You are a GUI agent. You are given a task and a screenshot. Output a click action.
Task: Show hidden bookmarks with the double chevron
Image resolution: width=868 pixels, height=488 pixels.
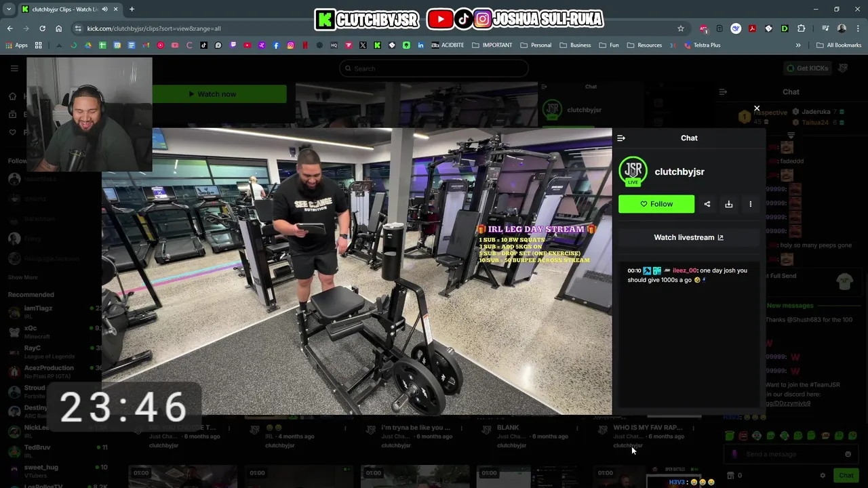798,45
